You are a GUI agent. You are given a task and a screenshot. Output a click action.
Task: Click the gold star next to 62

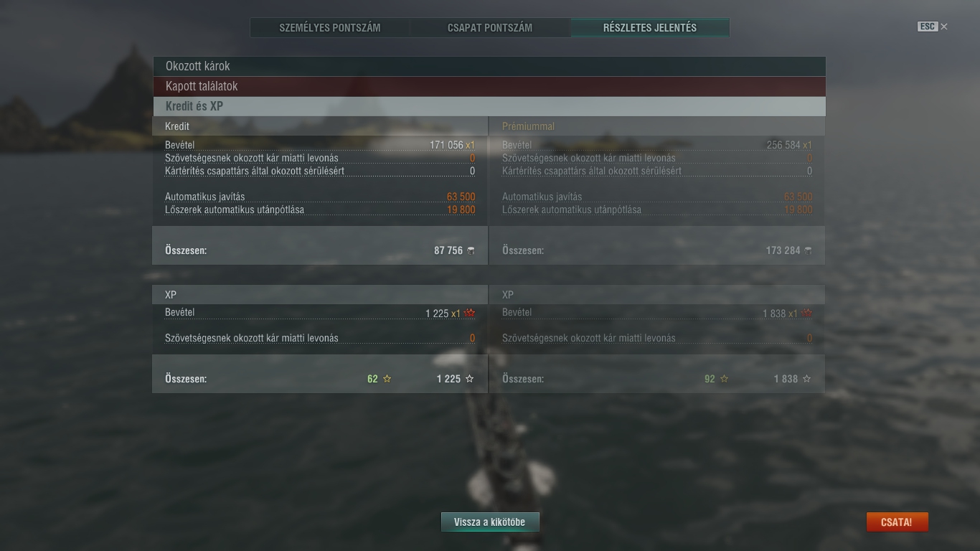pyautogui.click(x=387, y=379)
